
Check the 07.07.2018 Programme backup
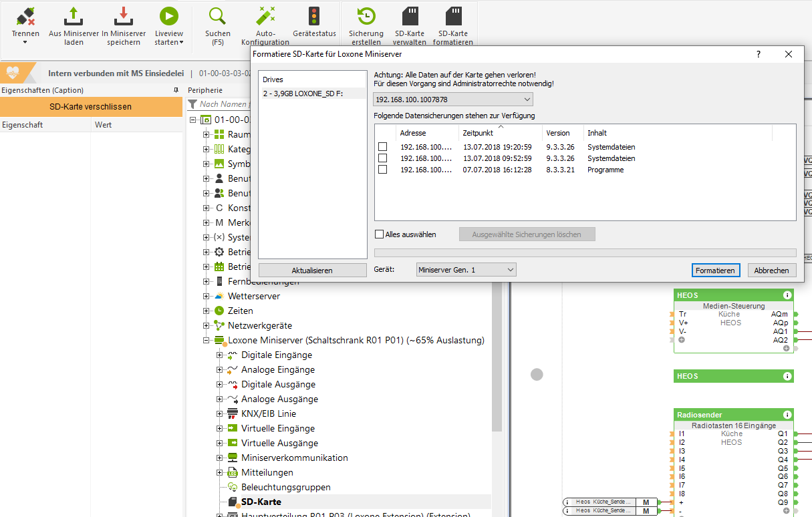click(383, 170)
